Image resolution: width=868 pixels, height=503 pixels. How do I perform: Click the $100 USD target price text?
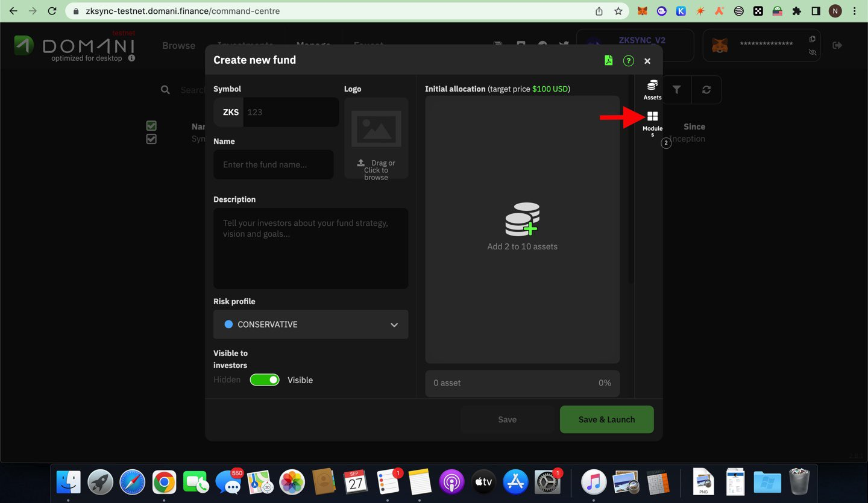[x=550, y=89]
